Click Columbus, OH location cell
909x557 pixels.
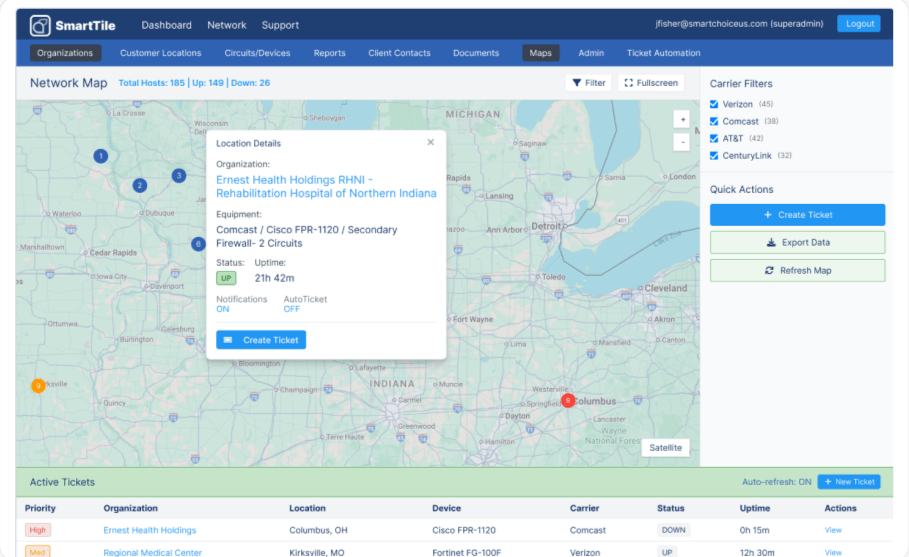318,530
